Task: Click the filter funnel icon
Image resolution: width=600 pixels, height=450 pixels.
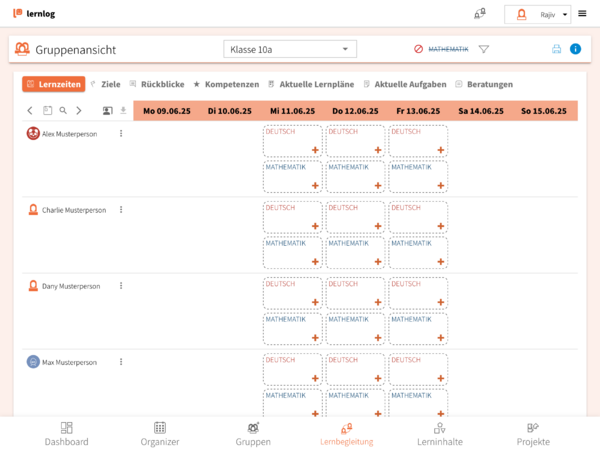Action: coord(483,49)
